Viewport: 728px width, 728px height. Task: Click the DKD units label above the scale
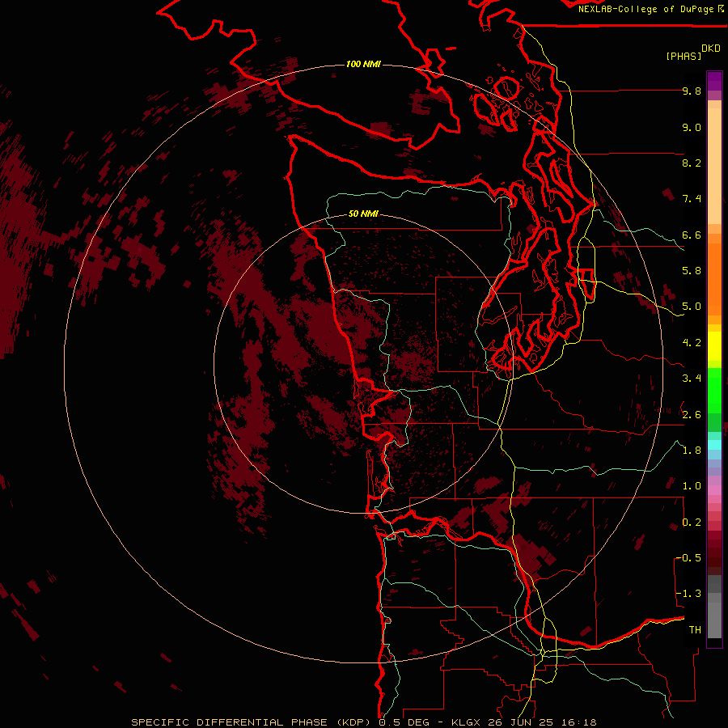pos(711,49)
